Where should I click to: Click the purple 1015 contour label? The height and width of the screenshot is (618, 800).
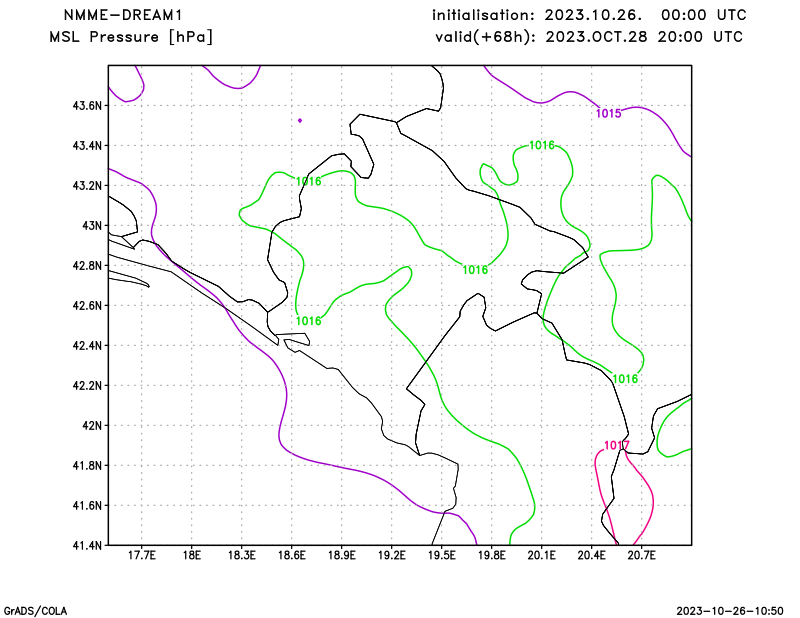pos(609,113)
